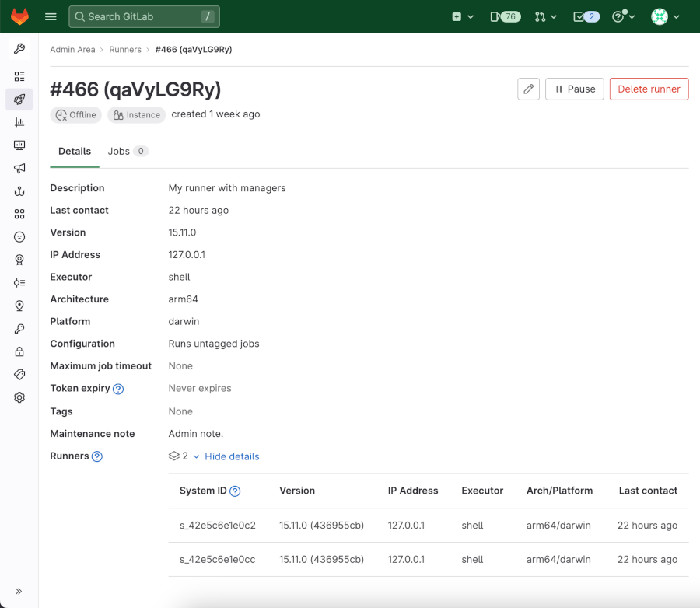
Task: Open the Labels tag icon in sidebar
Action: click(x=19, y=374)
